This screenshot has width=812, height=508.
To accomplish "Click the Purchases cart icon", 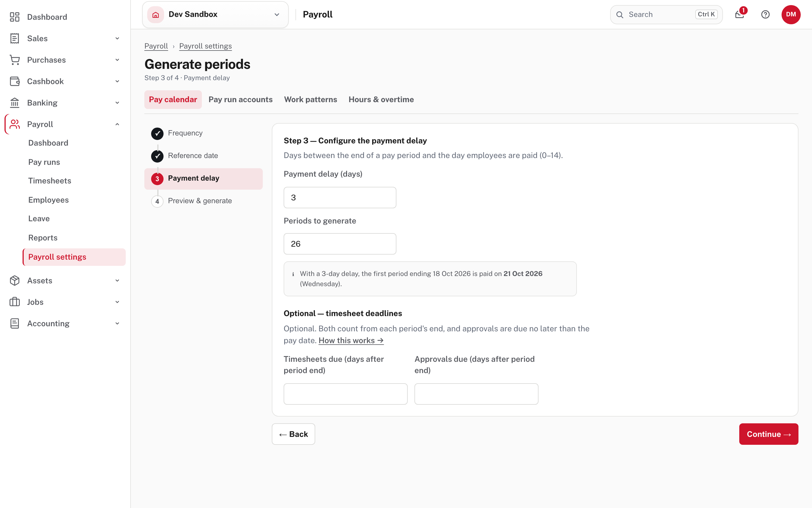I will (x=14, y=60).
